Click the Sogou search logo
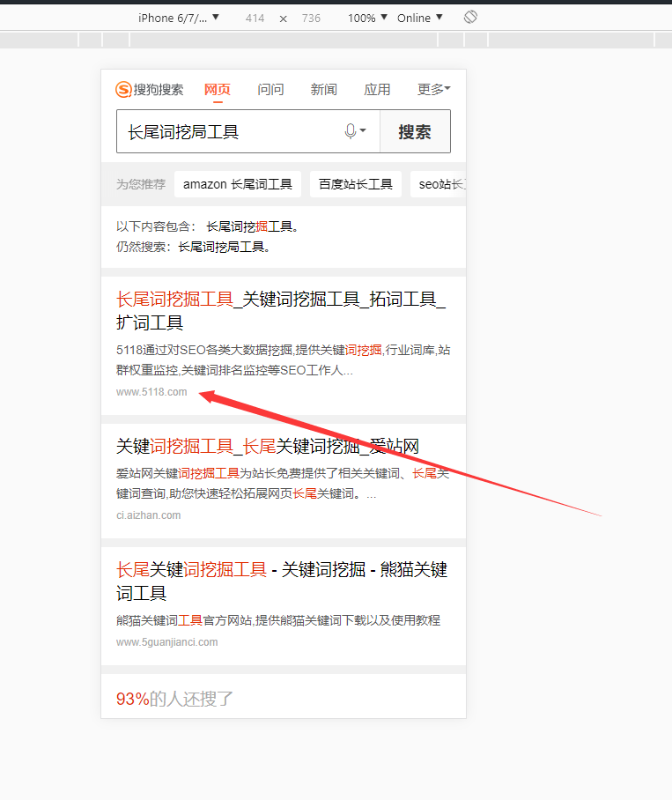 coord(150,89)
